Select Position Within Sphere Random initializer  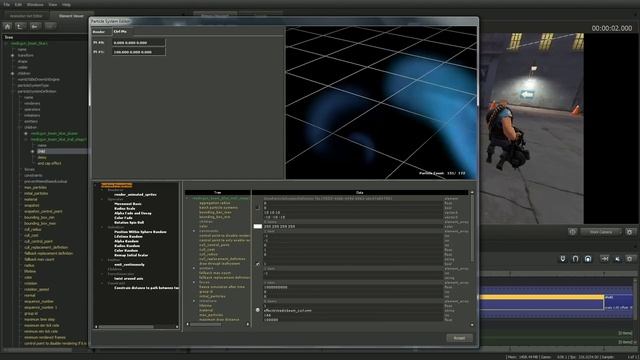coord(140,232)
